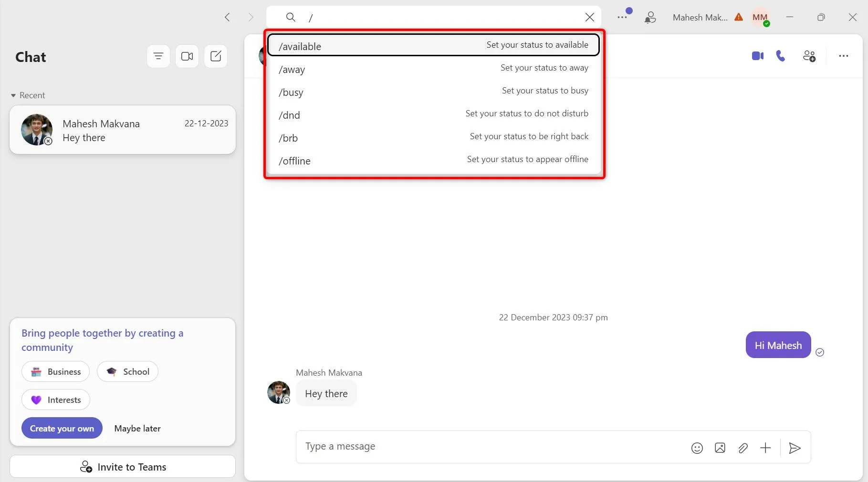
Task: Attach a file with the paperclip icon
Action: pos(743,448)
